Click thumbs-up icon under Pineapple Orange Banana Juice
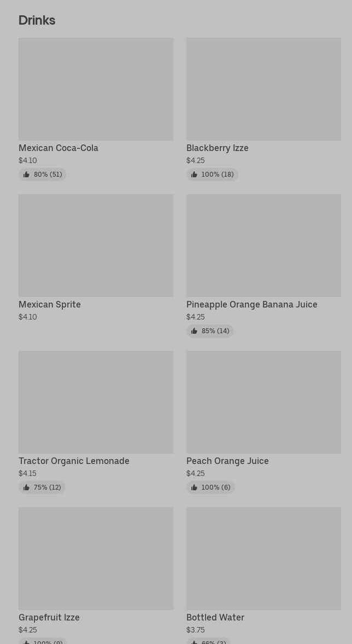This screenshot has height=644, width=352. (194, 331)
